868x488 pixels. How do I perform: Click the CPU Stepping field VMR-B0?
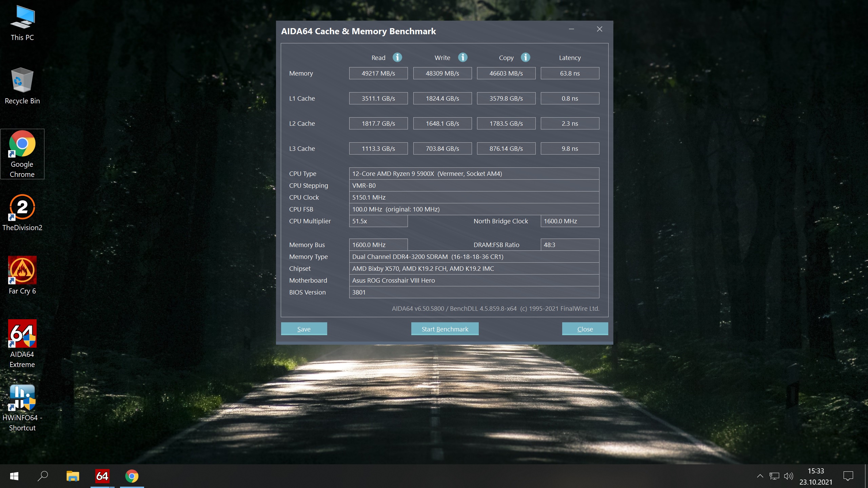tap(474, 185)
